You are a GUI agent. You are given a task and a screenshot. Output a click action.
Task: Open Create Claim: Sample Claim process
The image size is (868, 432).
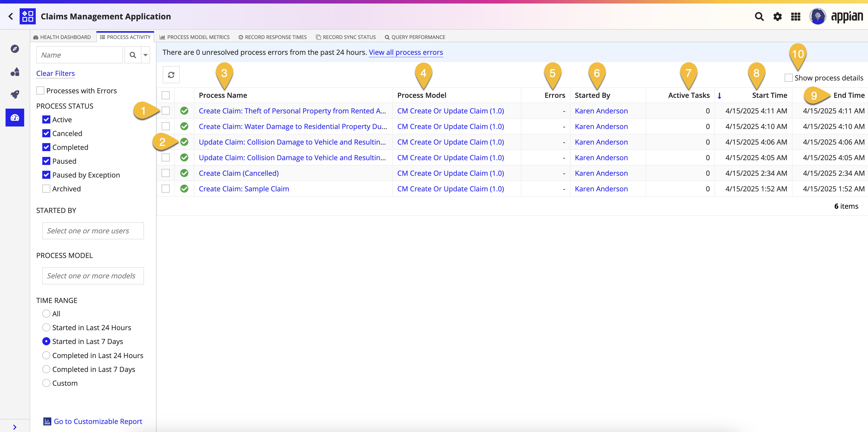click(244, 189)
